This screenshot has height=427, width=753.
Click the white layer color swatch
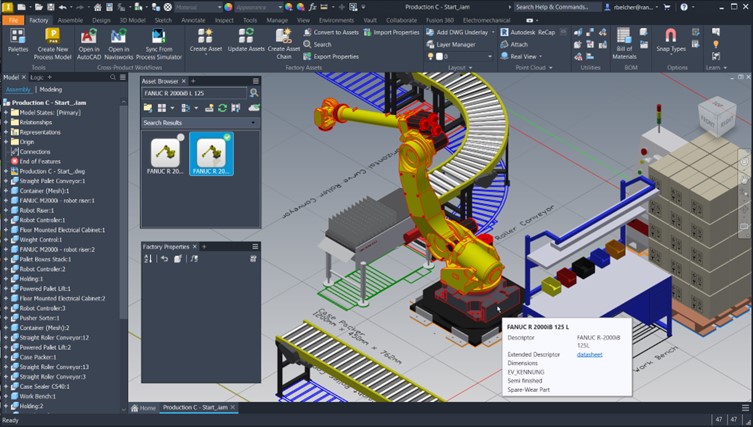click(439, 56)
